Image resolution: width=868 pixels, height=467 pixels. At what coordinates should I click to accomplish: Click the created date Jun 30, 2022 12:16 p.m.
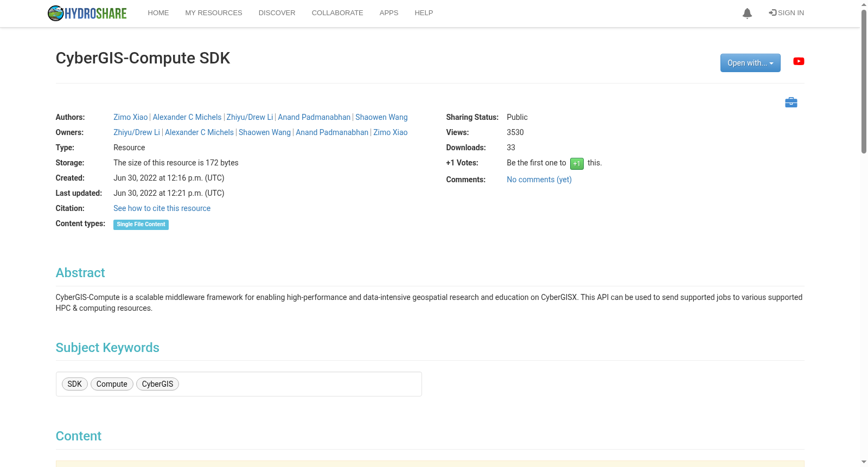(169, 178)
